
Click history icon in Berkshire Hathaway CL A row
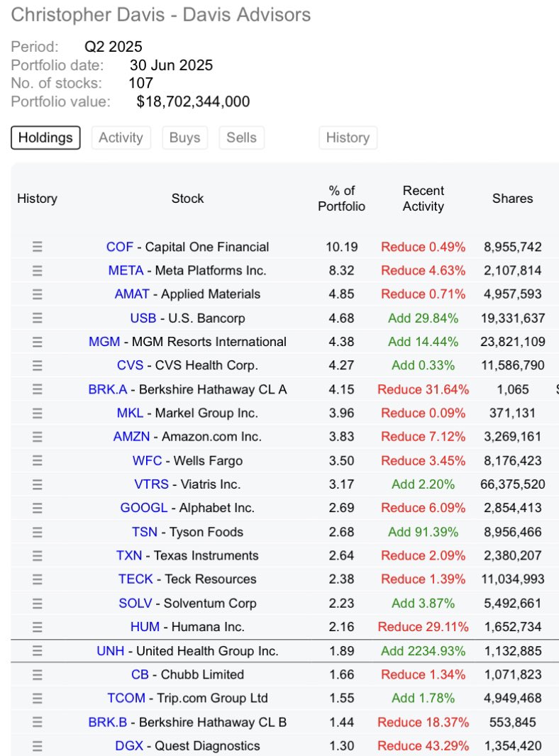37,389
